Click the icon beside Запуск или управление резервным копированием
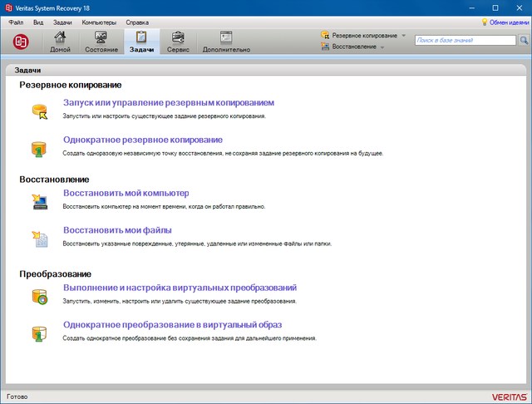This screenshot has width=532, height=404. click(39, 111)
